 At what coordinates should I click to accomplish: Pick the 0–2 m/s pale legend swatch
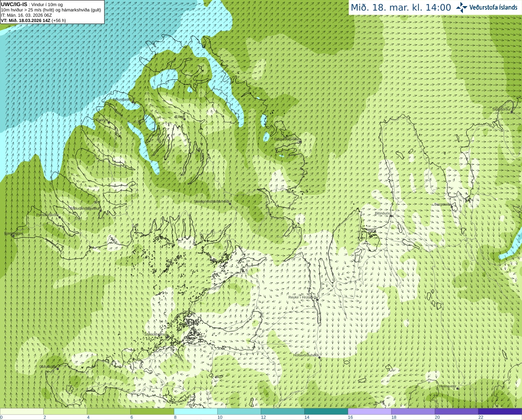[x=22, y=411]
